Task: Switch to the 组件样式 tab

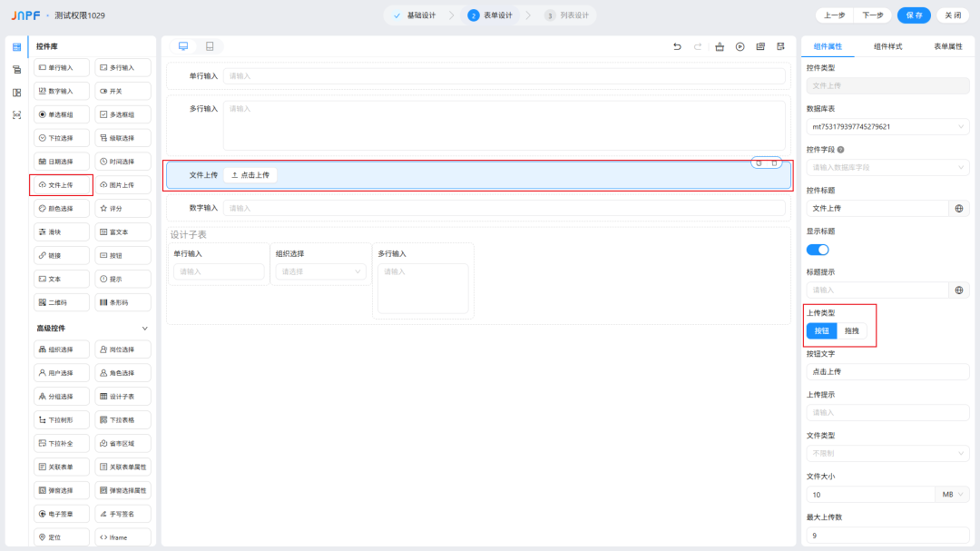Action: pos(887,46)
